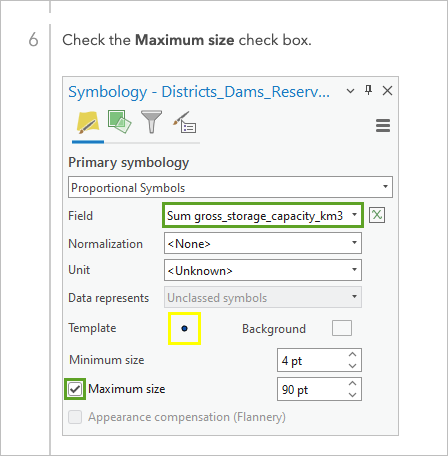Screen dimensions: 448x456
Task: Toggle Appearance compensation (Flannery) checkbox
Action: [x=75, y=417]
